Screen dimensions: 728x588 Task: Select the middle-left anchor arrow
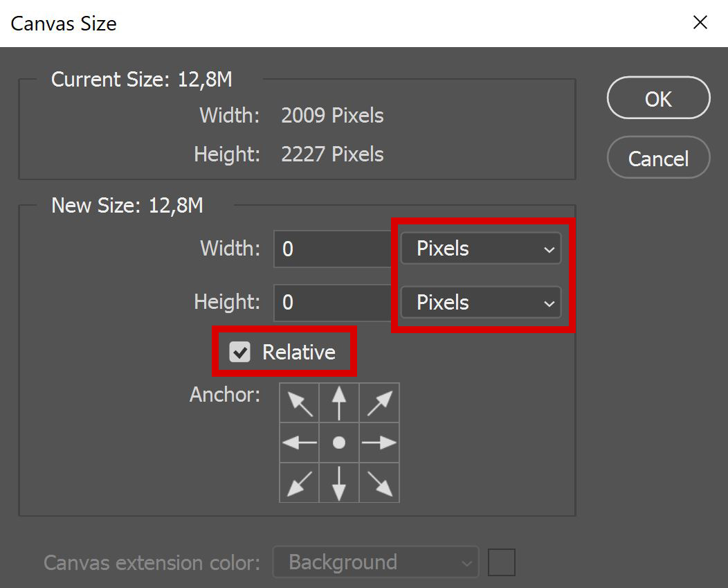(x=299, y=443)
